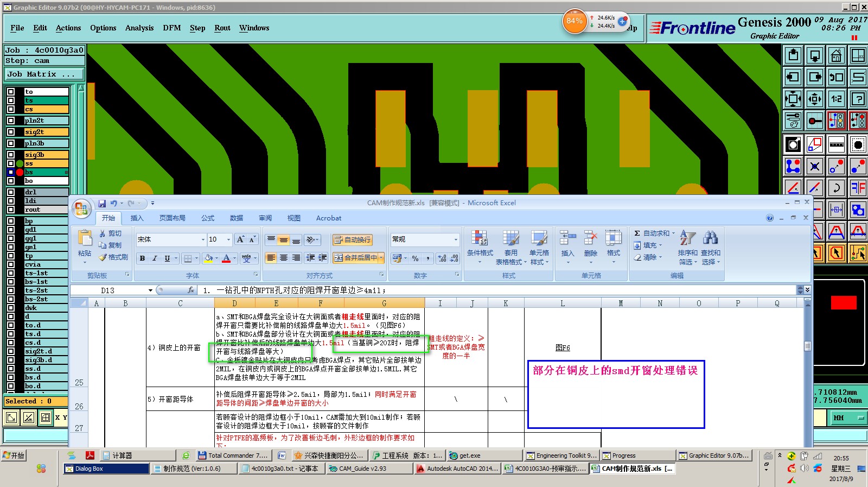The height and width of the screenshot is (487, 868).
Task: Click the increase indent icon in Excel
Action: pos(322,258)
